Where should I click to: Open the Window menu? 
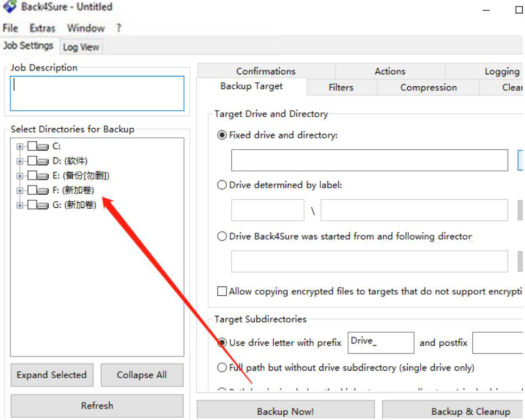(x=86, y=28)
